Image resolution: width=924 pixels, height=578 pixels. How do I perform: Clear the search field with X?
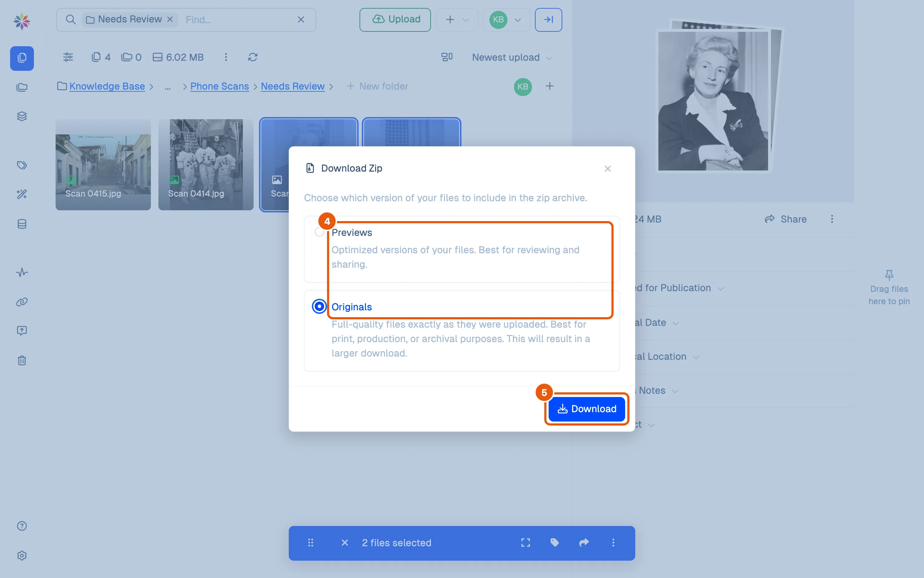coord(301,20)
